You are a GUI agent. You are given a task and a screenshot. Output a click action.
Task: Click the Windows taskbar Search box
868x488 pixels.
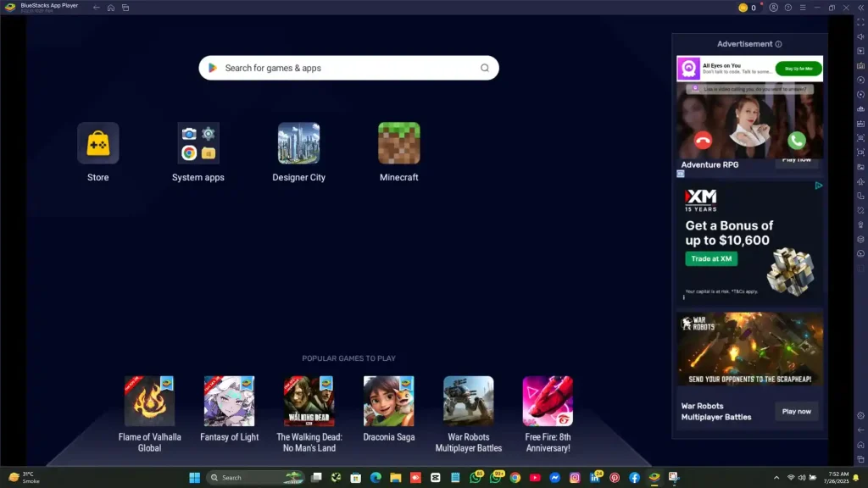[255, 478]
